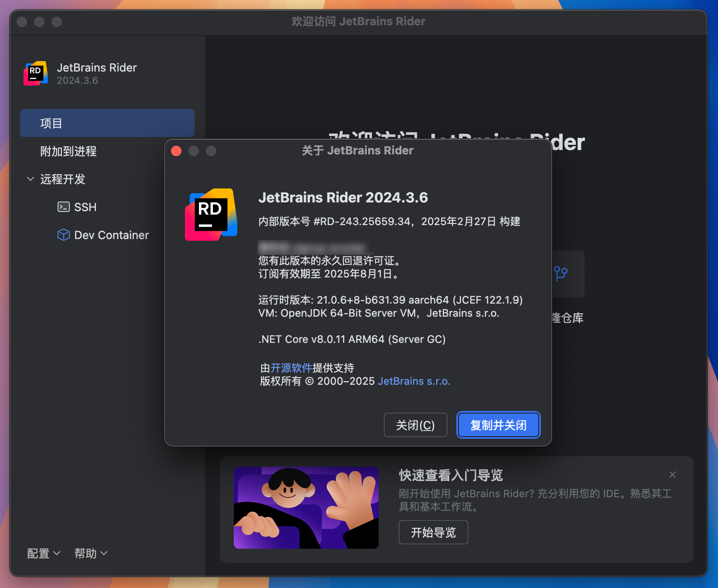Viewport: 718px width, 588px height.
Task: Click the 关闭(C) button
Action: pos(415,425)
